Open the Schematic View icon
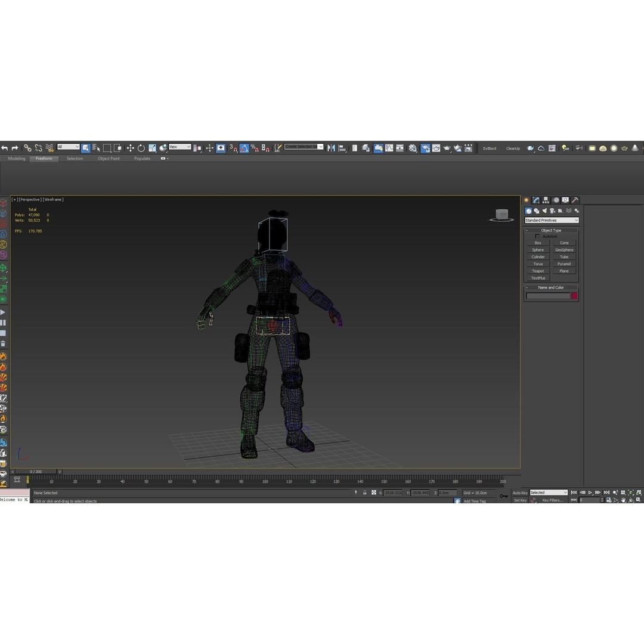Screen dimensions: 644x644 tap(400, 148)
